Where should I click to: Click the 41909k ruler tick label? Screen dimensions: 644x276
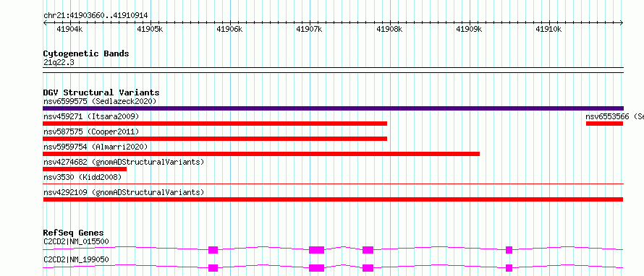(470, 29)
